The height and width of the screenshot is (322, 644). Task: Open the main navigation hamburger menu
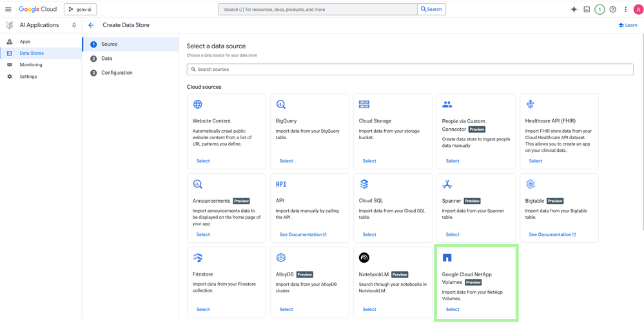[x=8, y=10]
